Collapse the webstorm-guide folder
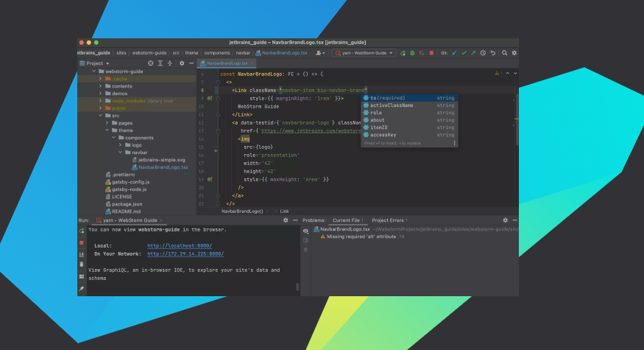644x350 pixels. pyautogui.click(x=94, y=71)
